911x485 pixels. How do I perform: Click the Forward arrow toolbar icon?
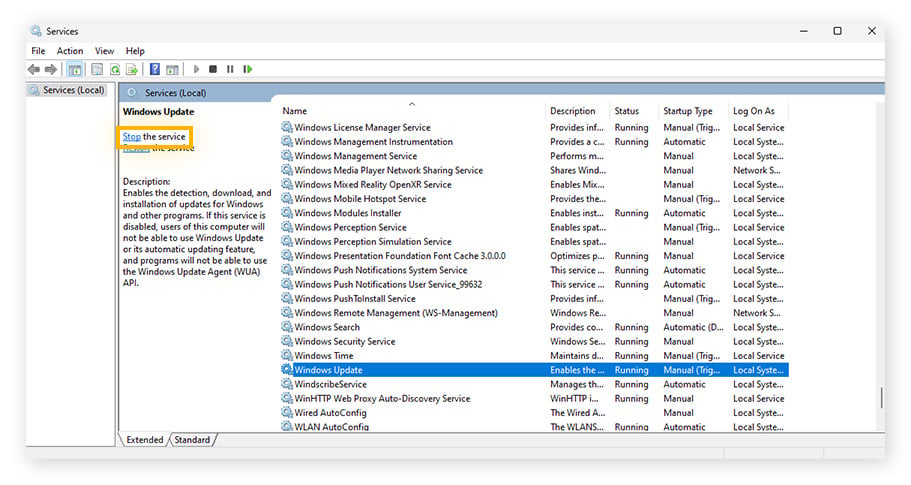coord(51,69)
